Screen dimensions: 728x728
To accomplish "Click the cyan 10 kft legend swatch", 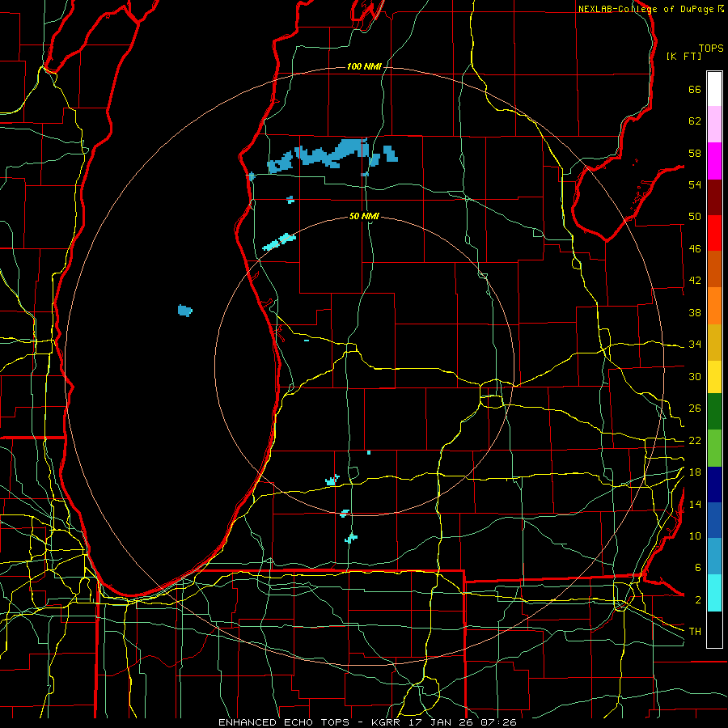I will coord(714,593).
